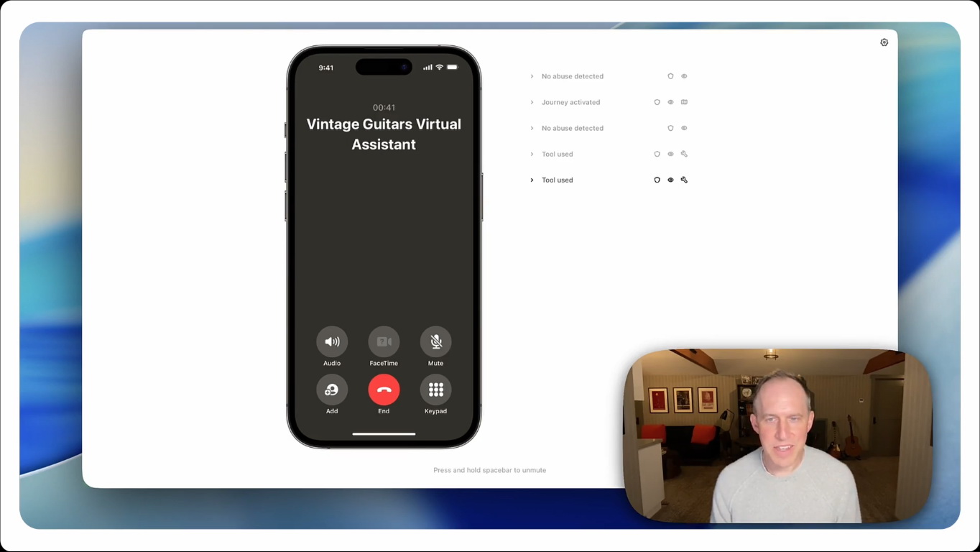Click the map icon beside Journey activated
The height and width of the screenshot is (552, 980).
tap(684, 102)
